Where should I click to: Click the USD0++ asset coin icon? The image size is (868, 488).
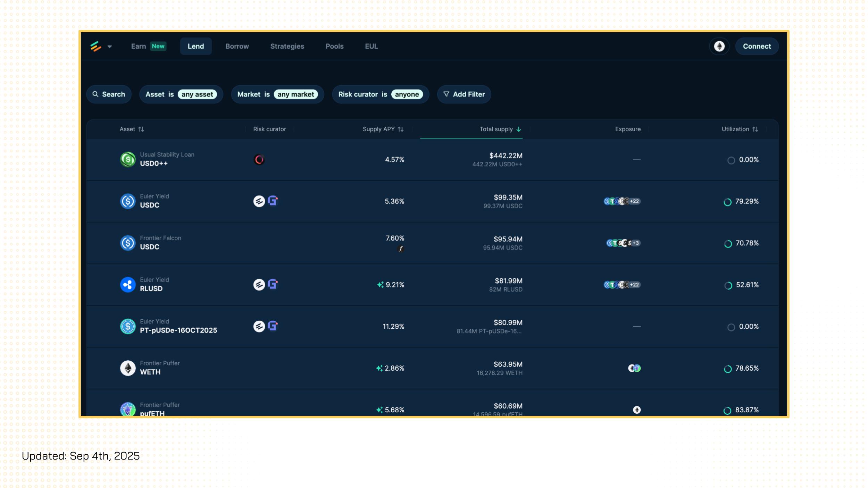128,160
